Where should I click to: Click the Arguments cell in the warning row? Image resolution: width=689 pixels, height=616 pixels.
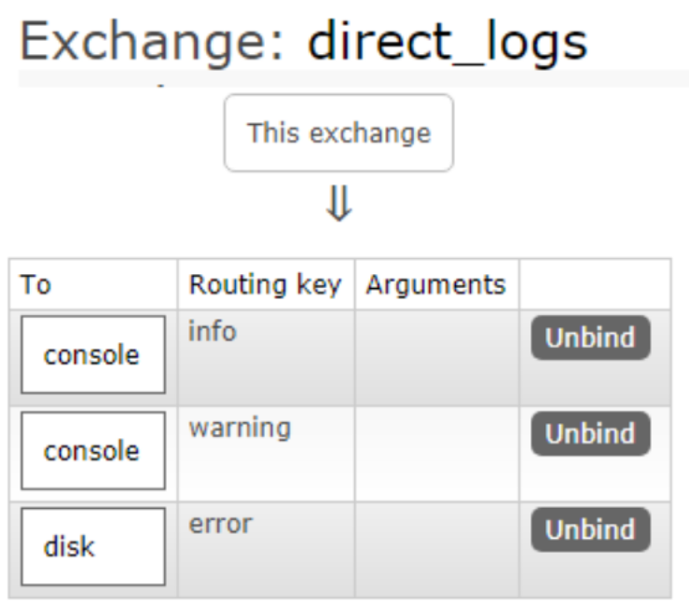[x=436, y=453]
